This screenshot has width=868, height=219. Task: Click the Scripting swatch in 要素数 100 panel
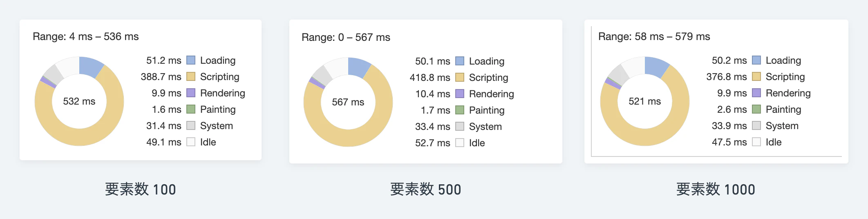(x=191, y=77)
